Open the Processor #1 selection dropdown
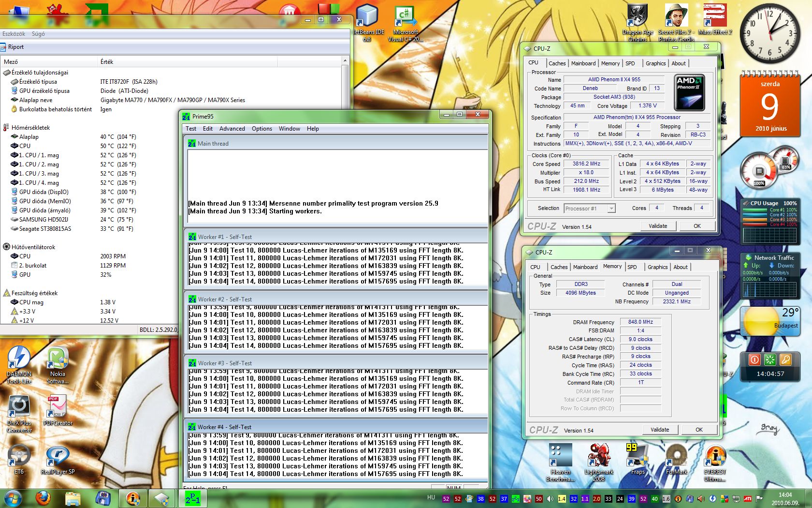Image resolution: width=812 pixels, height=508 pixels. 590,209
